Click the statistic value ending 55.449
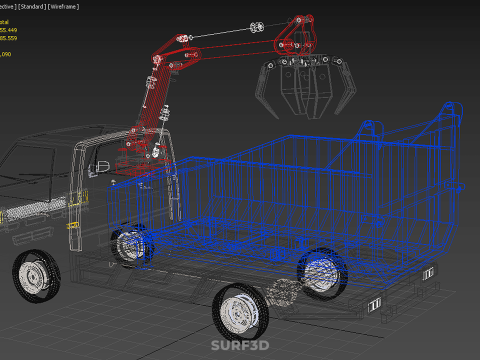 click(x=8, y=30)
